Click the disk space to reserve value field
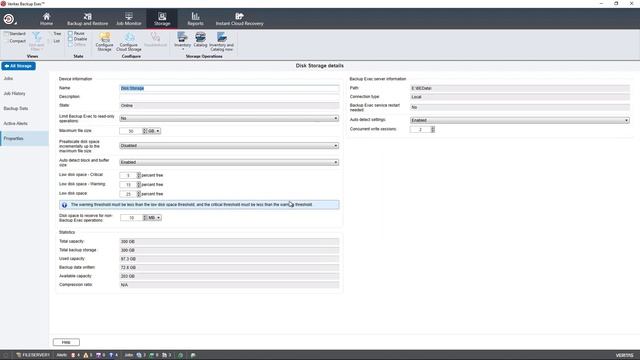640x360 pixels. (131, 218)
